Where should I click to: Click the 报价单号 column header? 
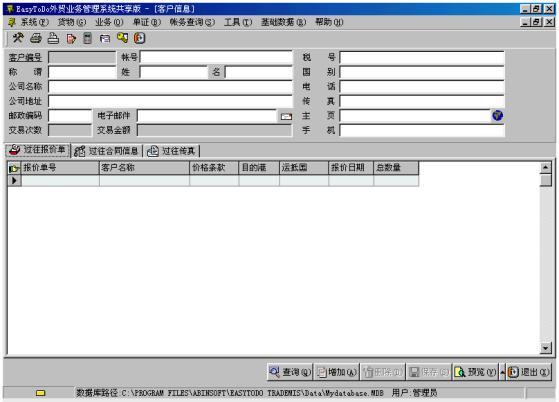pos(60,168)
